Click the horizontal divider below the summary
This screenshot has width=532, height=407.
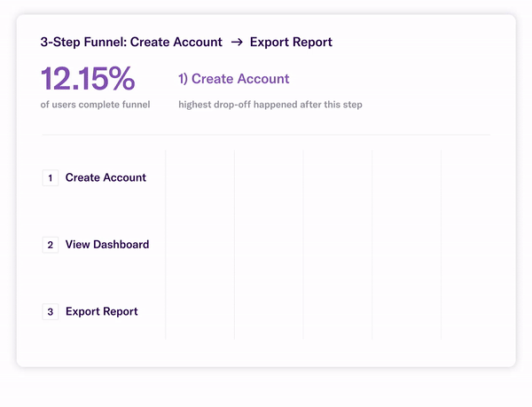coord(265,135)
